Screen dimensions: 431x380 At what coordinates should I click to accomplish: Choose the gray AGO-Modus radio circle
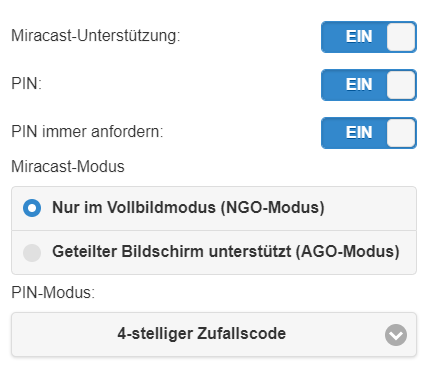(x=32, y=252)
